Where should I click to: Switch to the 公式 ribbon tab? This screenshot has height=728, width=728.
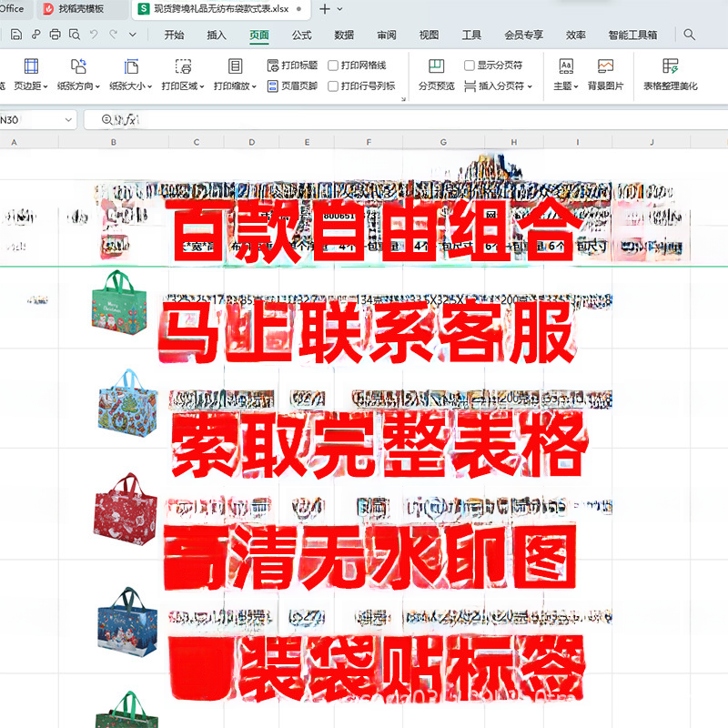[x=301, y=35]
